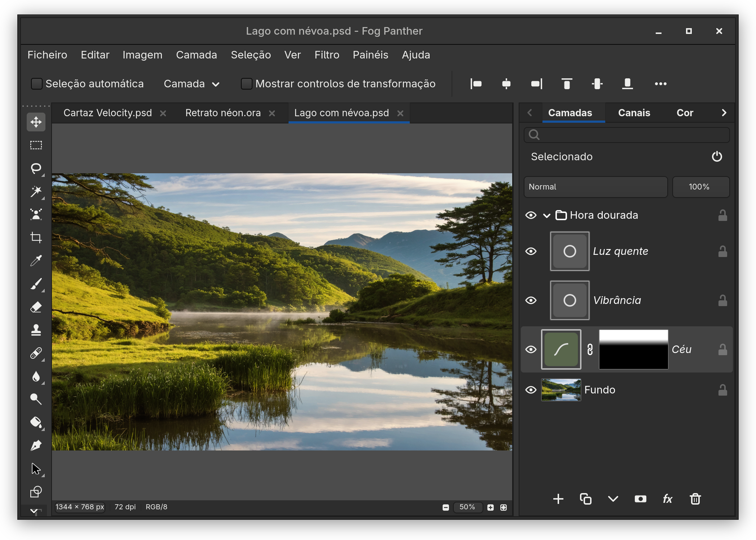
Task: Open the Filtro menu
Action: 327,55
